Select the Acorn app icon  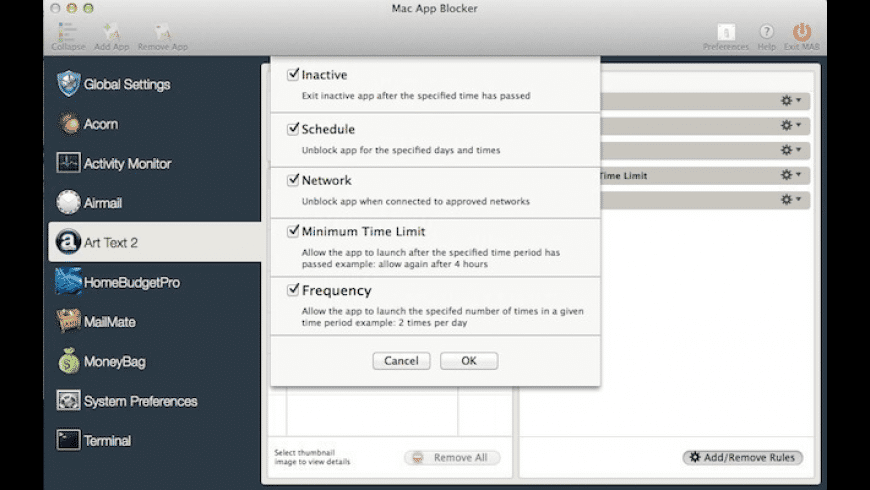pyautogui.click(x=69, y=124)
